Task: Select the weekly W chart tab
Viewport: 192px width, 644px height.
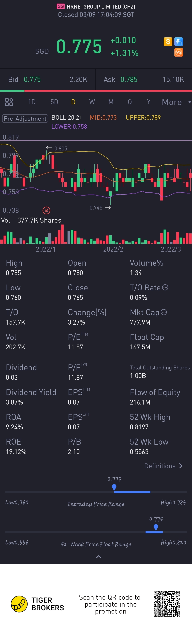Action: click(x=92, y=102)
